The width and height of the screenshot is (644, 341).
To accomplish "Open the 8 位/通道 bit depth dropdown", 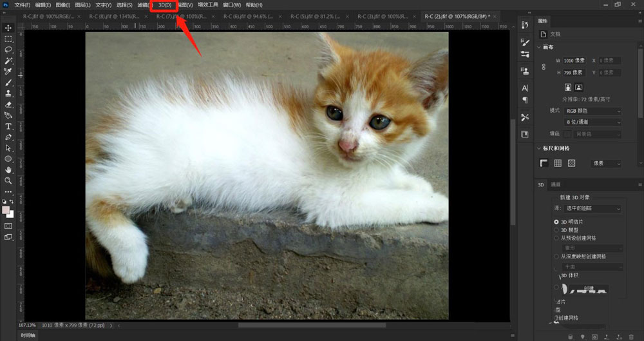I will pyautogui.click(x=592, y=122).
